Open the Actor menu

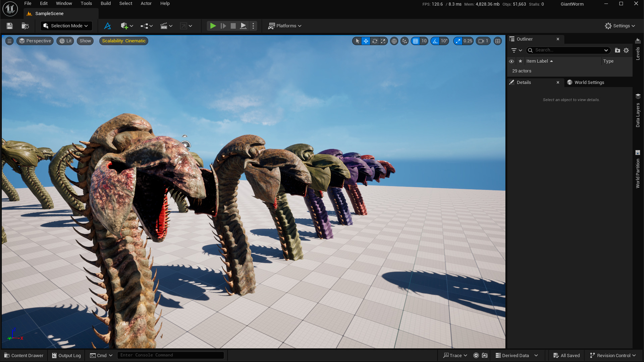point(146,3)
